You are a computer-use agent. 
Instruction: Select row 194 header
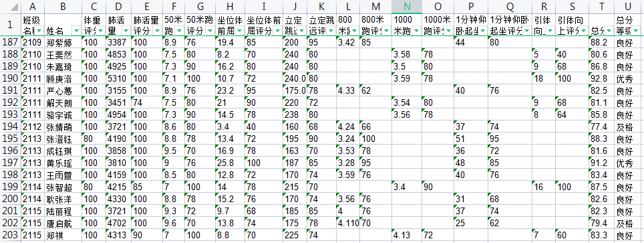(10, 127)
